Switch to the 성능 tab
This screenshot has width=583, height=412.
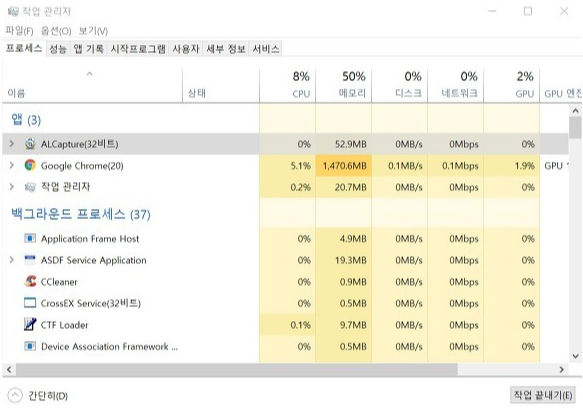point(58,49)
